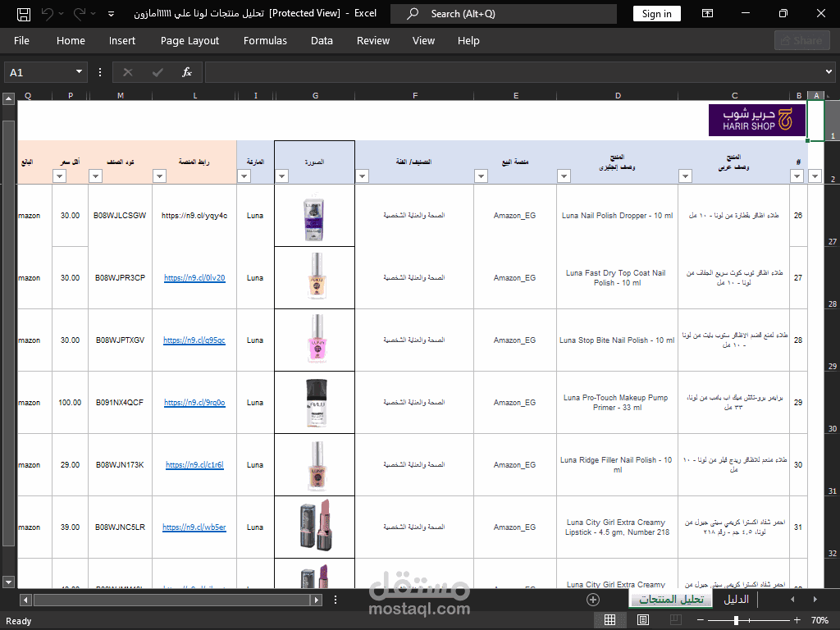
Task: Click the Harir Shop logo image
Action: [757, 120]
